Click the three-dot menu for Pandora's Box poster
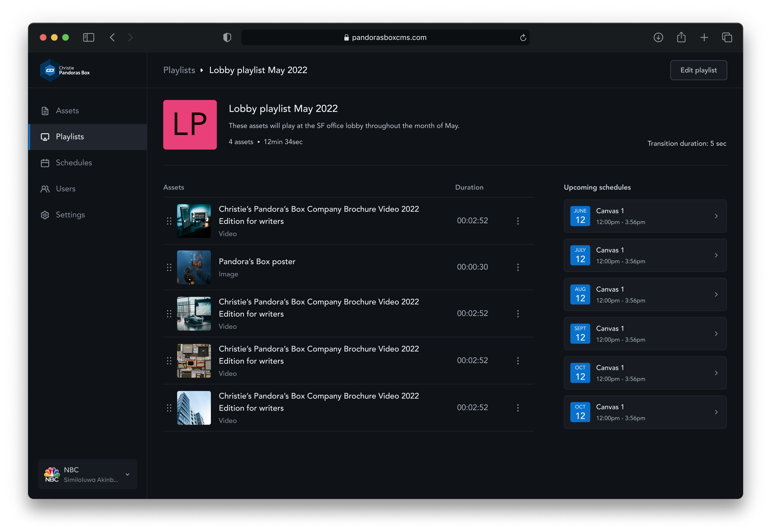This screenshot has width=771, height=532. [518, 267]
